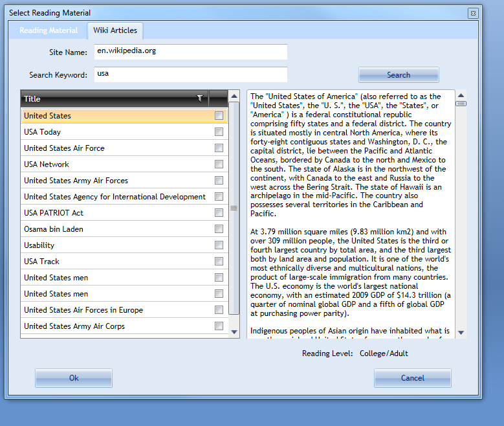
Task: Click the Search Keyword text field
Action: [x=190, y=74]
